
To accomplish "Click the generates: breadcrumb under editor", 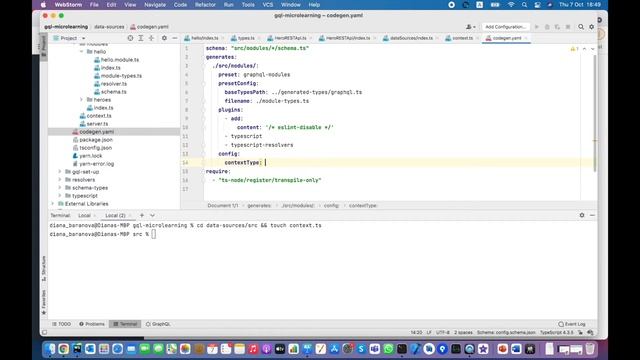I will 259,206.
